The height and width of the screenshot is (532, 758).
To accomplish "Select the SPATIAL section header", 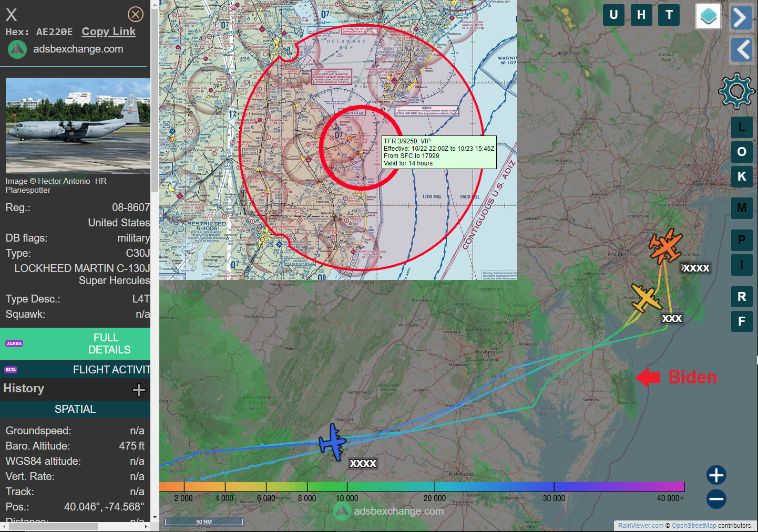I will [x=75, y=409].
